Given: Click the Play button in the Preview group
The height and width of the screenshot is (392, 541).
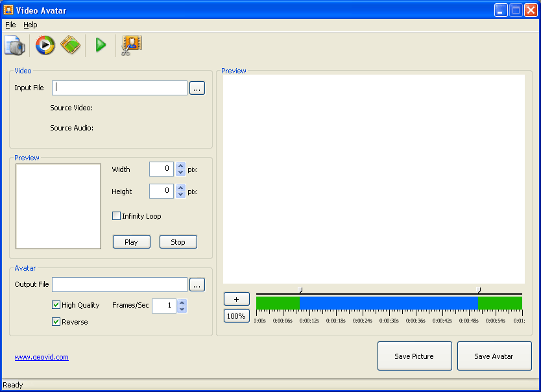Looking at the screenshot, I should pyautogui.click(x=132, y=242).
